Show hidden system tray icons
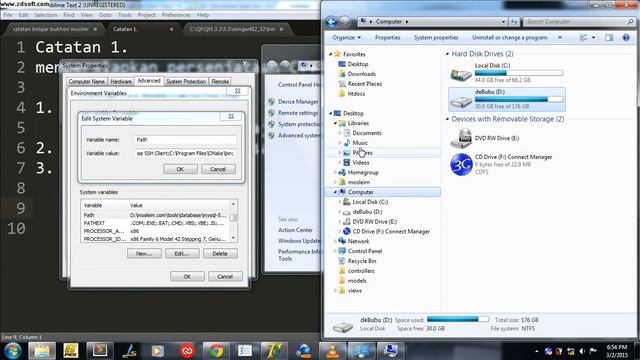The height and width of the screenshot is (360, 640). [536, 351]
